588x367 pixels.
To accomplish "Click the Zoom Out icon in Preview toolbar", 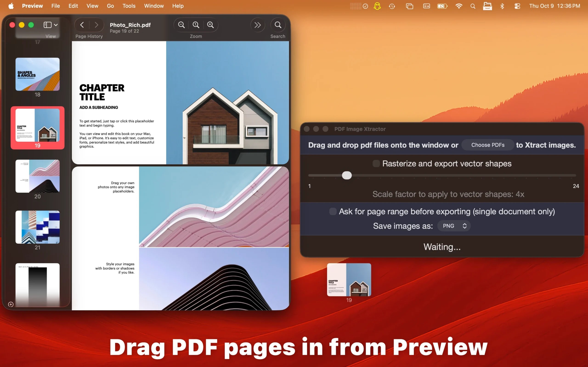I will coord(181,25).
